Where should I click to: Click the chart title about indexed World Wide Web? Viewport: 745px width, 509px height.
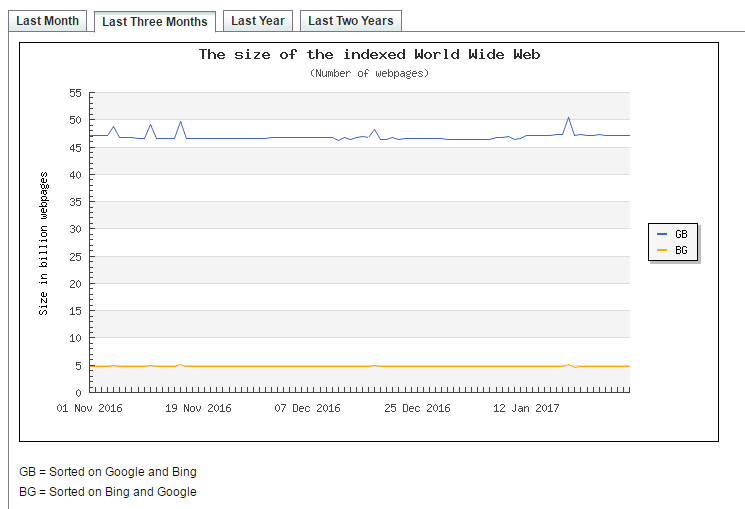[369, 54]
